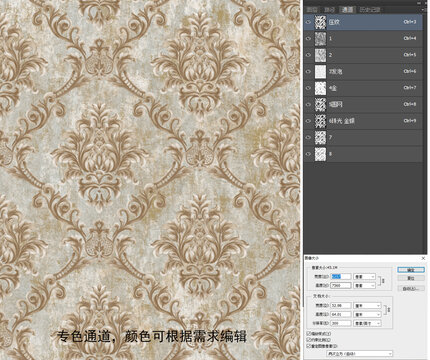Open pixel height unit dropdown
Screen dimensions: 430x360
(364, 285)
